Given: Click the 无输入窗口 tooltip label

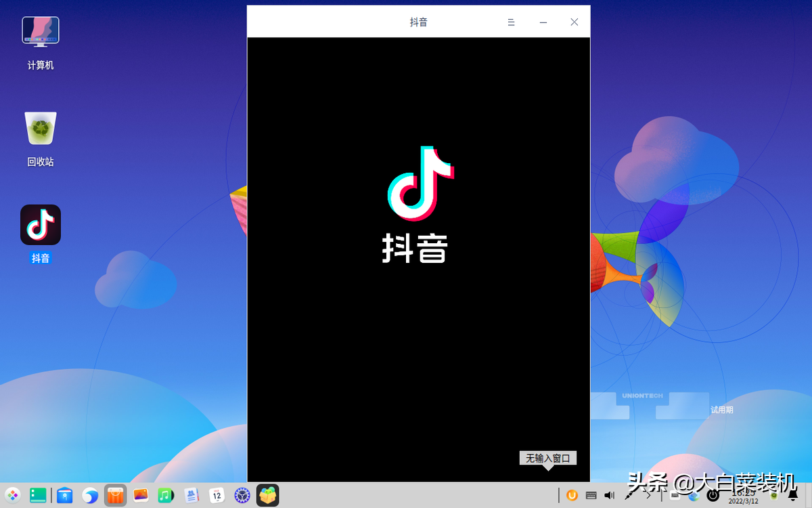Looking at the screenshot, I should click(548, 459).
